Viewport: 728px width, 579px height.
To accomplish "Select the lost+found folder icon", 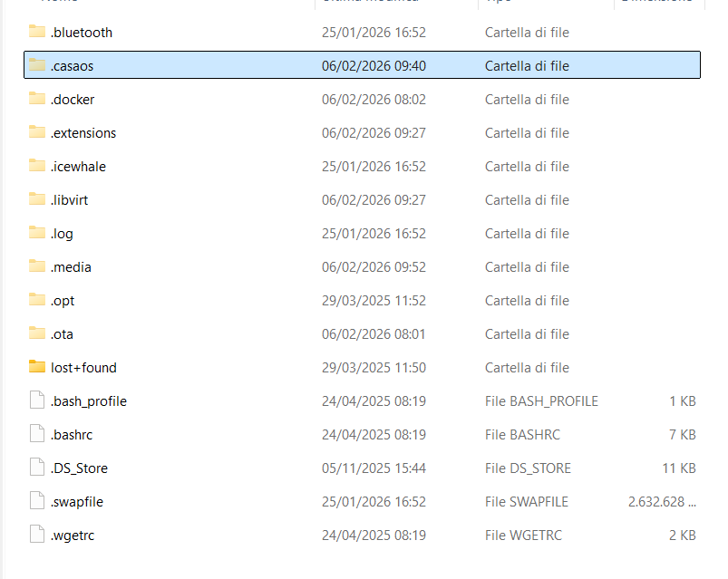I will click(36, 367).
